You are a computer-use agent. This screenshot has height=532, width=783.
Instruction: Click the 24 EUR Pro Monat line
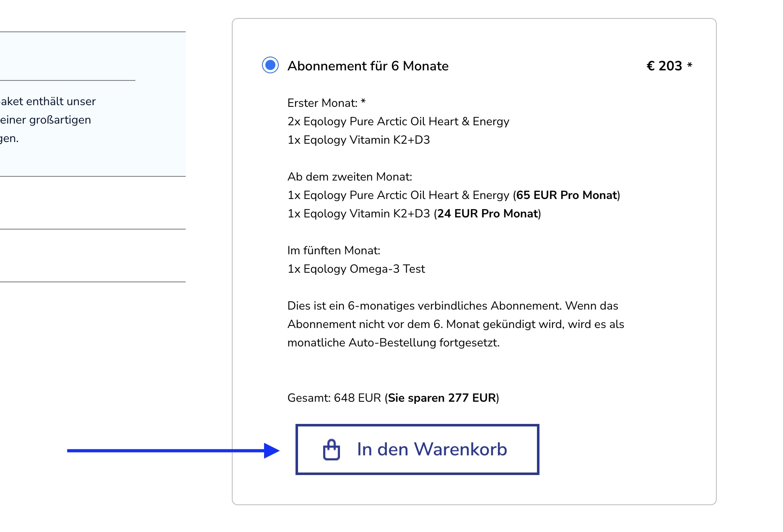point(414,214)
